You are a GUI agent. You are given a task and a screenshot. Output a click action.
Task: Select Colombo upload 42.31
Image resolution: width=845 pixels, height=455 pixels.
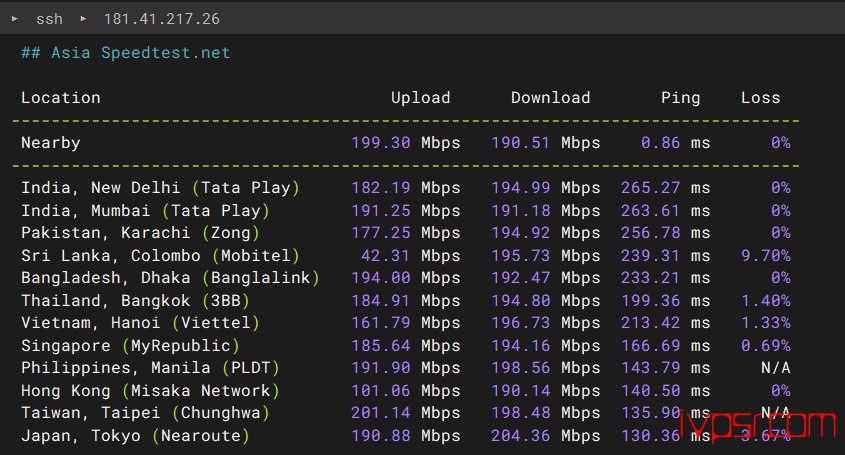(x=386, y=256)
